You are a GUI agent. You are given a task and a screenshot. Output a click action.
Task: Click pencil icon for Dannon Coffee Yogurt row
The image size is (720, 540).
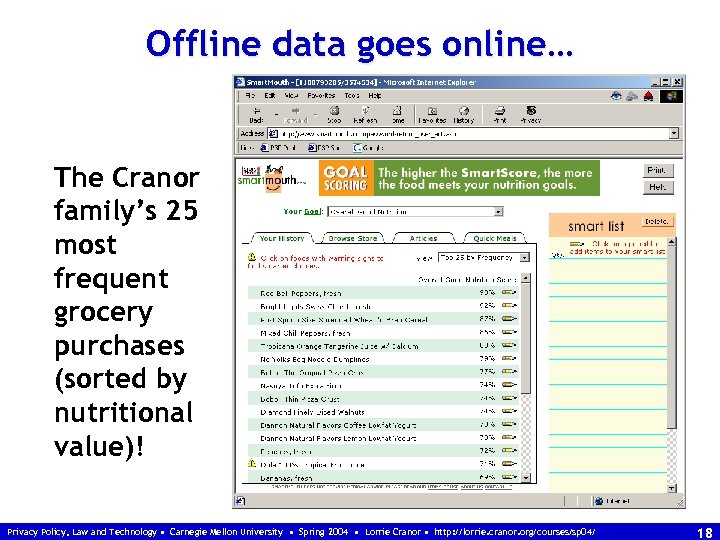[x=509, y=425]
